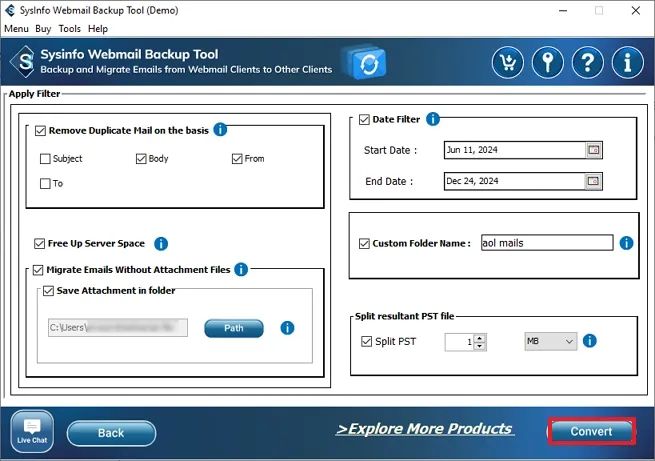Image resolution: width=655 pixels, height=461 pixels.
Task: Show info for Custom Folder Name
Action: [x=626, y=243]
